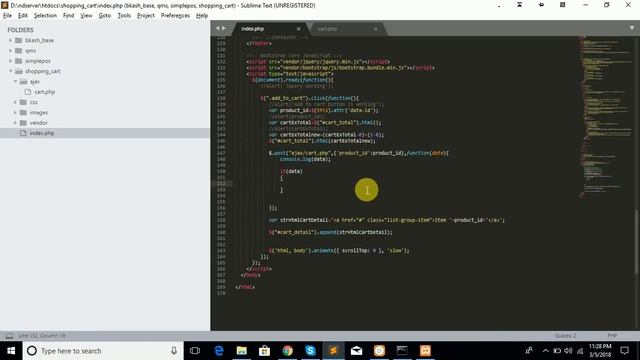Open the Microsoft Store taskbar icon
640x360 pixels.
coord(264,351)
